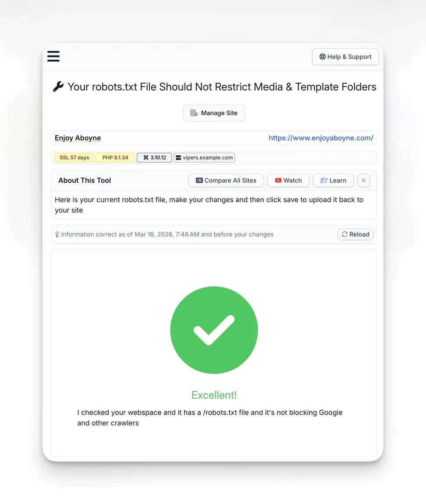Screen dimensions: 426x504
Task: Select the graduation cap icon on Learn button
Action: coord(323,180)
